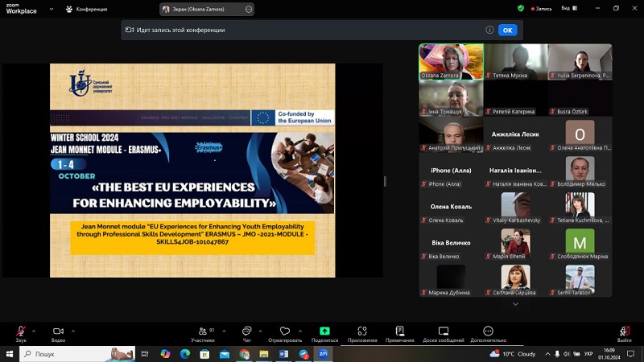Show hidden tray icons chevron
This screenshot has height=362, width=644.
[547, 354]
